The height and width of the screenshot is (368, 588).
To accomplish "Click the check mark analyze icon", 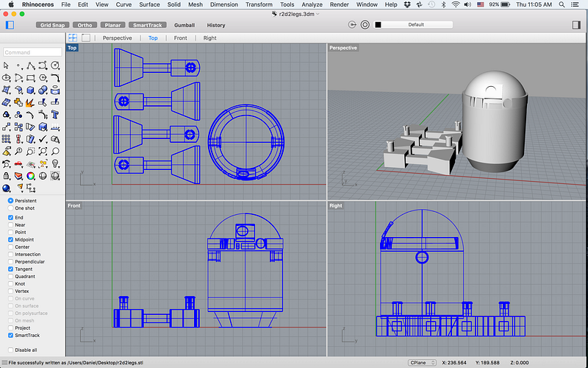I will [x=43, y=139].
